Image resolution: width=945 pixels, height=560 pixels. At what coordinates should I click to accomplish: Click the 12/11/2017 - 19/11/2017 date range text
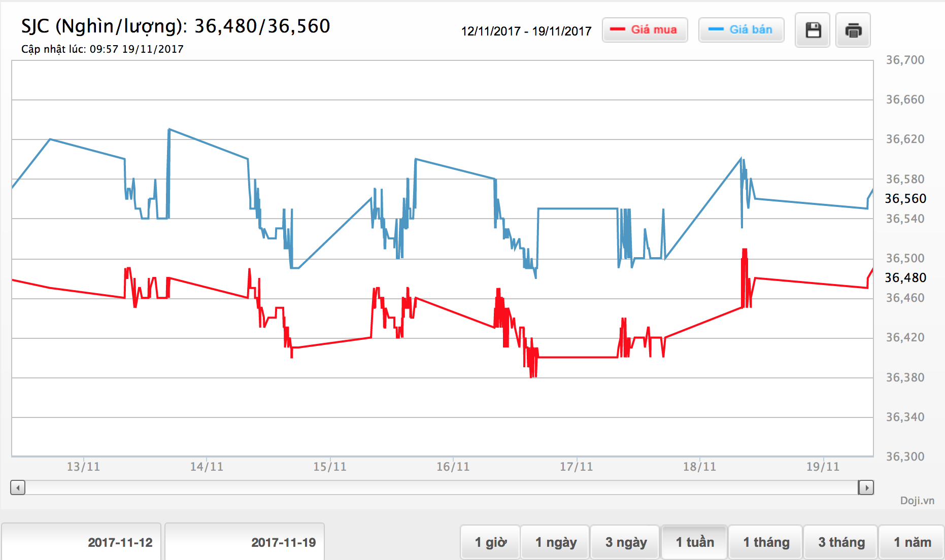click(526, 31)
